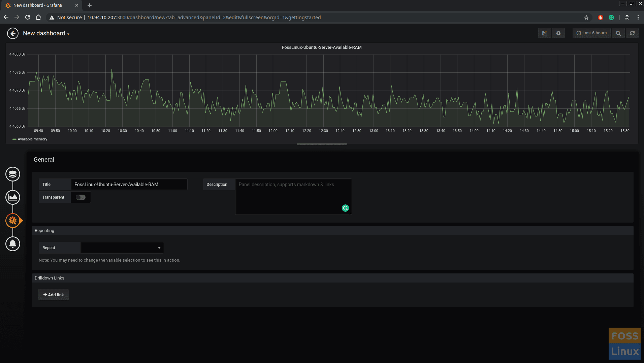Save the dashboard with the disk icon
This screenshot has height=363, width=644.
(545, 33)
